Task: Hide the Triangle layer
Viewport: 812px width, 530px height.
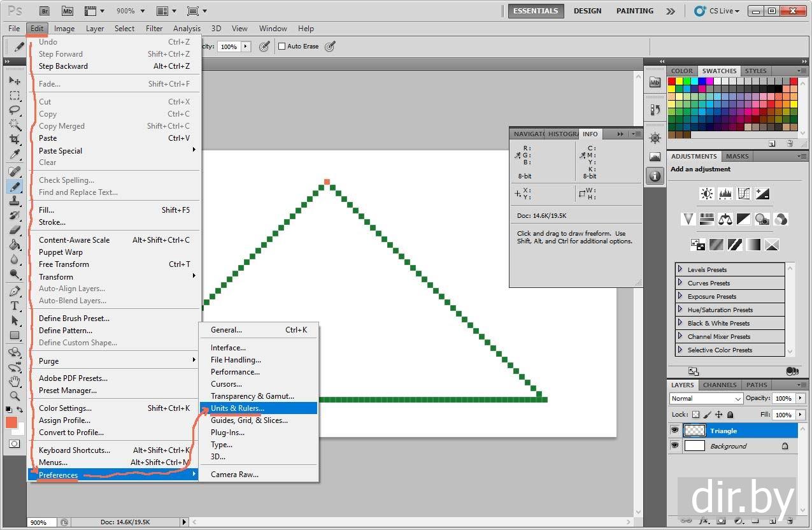Action: pyautogui.click(x=674, y=431)
